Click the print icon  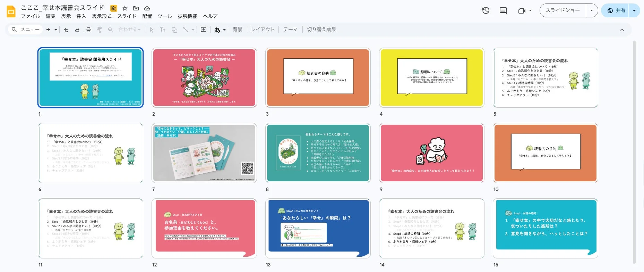[x=88, y=30]
